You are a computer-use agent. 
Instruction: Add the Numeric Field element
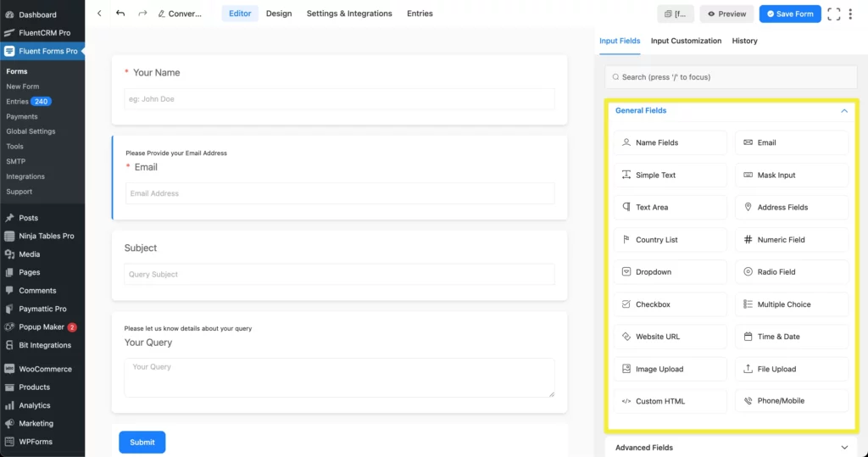coord(792,240)
